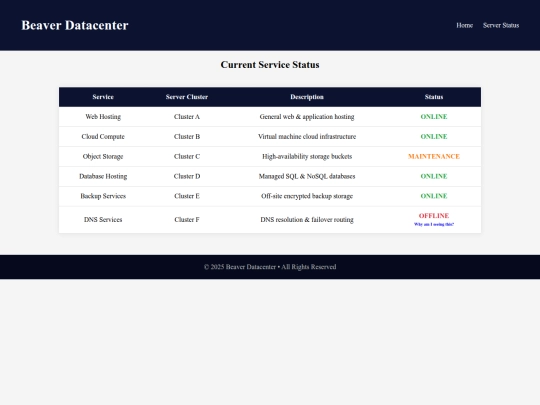This screenshot has height=405, width=540.
Task: Click the OFFLINE status for DNS Services
Action: coord(434,216)
